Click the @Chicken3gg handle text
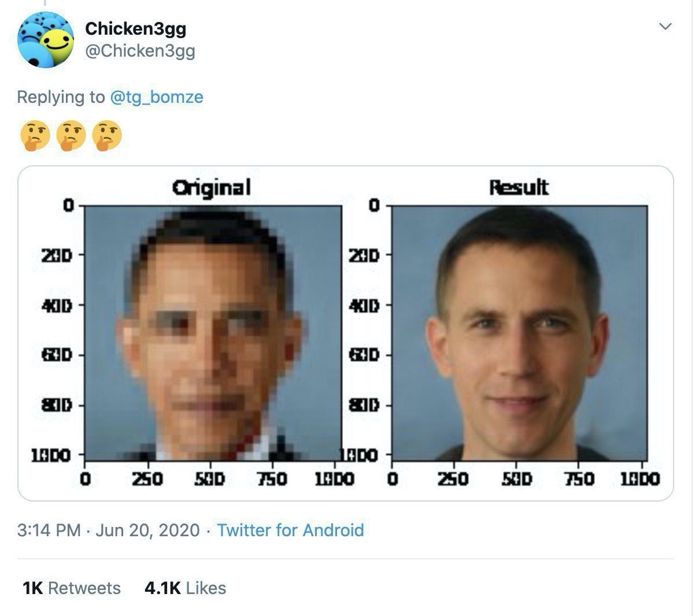This screenshot has width=695, height=616. pos(140,51)
